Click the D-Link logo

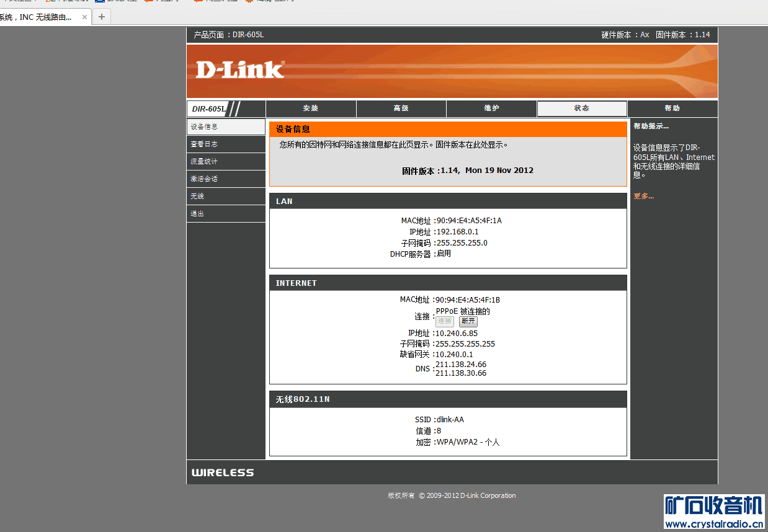tap(240, 69)
